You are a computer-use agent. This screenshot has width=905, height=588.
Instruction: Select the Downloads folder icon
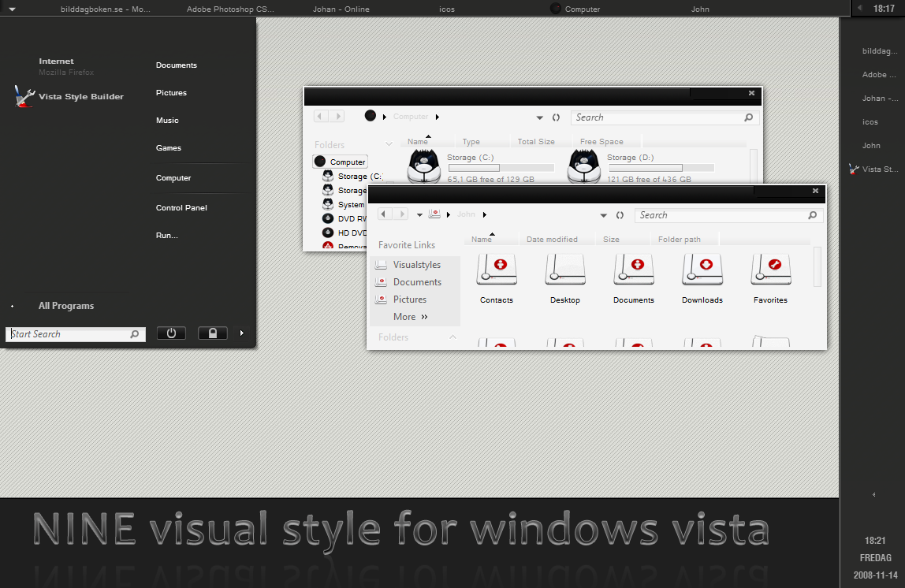(702, 270)
